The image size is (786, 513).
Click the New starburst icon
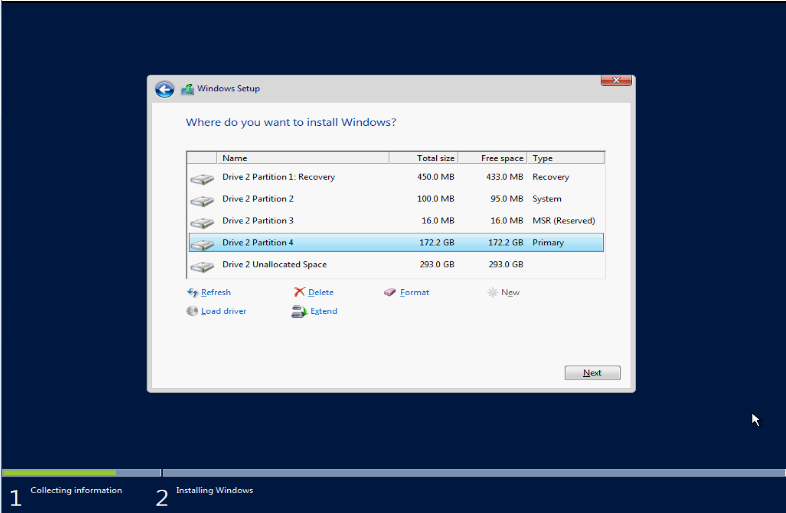pos(492,292)
